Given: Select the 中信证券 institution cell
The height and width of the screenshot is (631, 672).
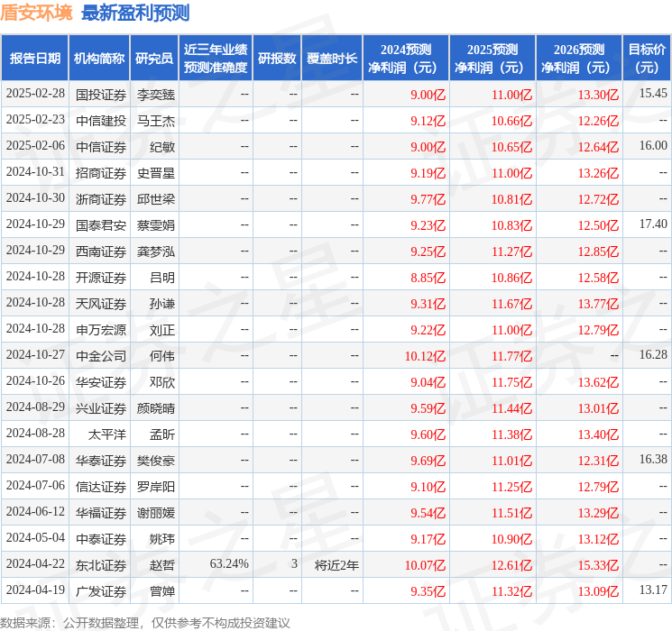Looking at the screenshot, I should [101, 147].
